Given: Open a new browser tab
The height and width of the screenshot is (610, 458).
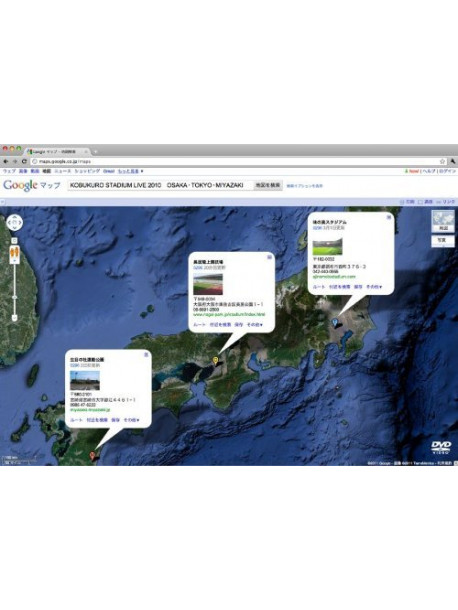Looking at the screenshot, I should (95, 151).
